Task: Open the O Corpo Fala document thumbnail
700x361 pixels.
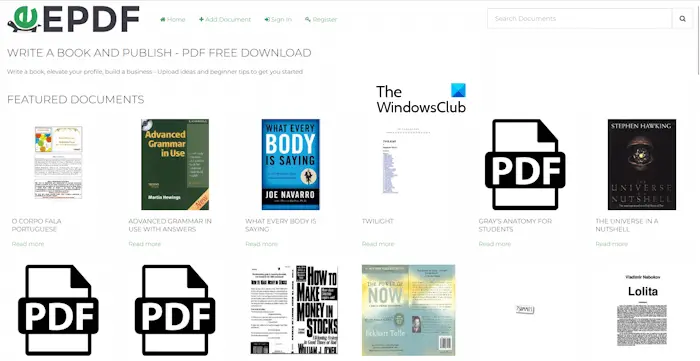Action: click(x=58, y=162)
